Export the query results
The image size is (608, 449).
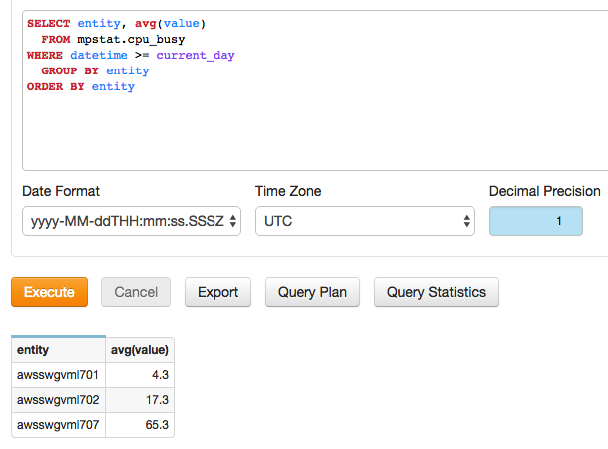click(218, 292)
